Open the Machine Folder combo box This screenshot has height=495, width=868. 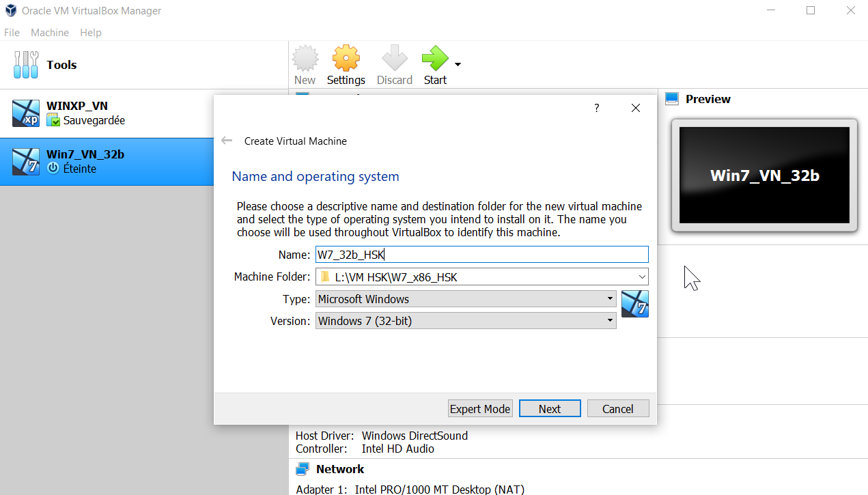tap(481, 277)
